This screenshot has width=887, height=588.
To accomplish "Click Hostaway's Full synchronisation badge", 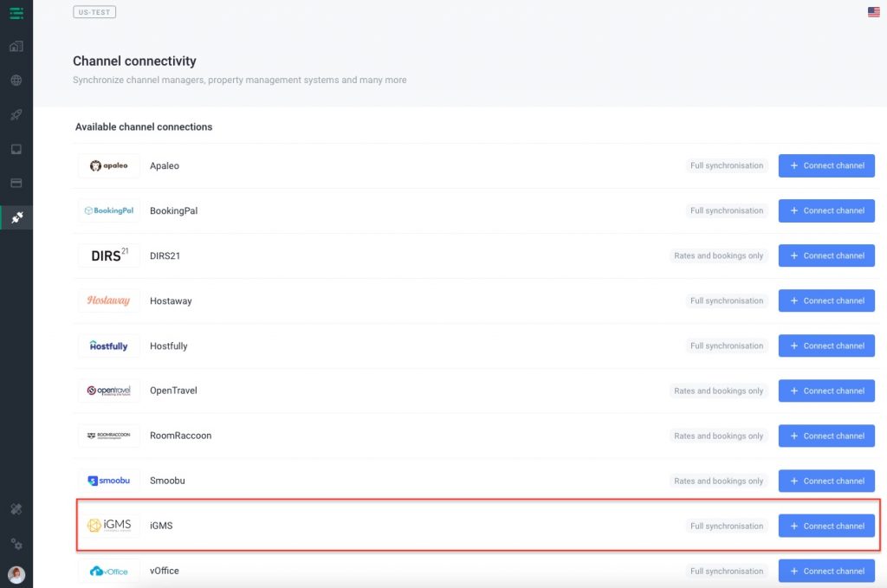I will point(727,300).
